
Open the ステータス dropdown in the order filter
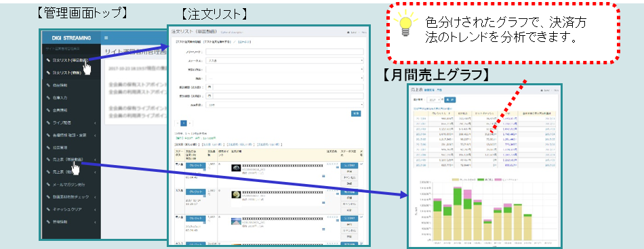[284, 60]
